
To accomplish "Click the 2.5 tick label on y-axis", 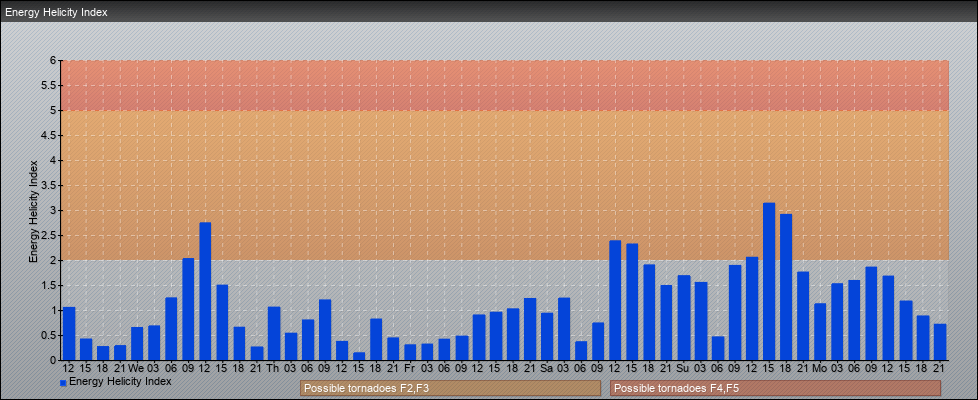I will [50, 235].
